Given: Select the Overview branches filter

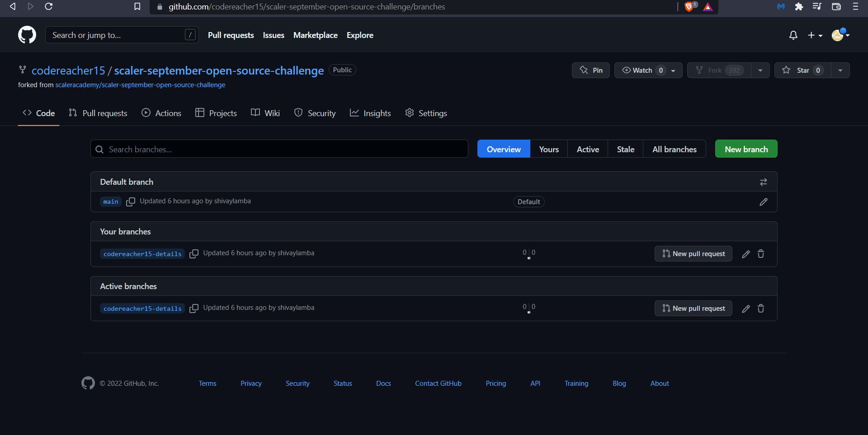Looking at the screenshot, I should (x=504, y=149).
